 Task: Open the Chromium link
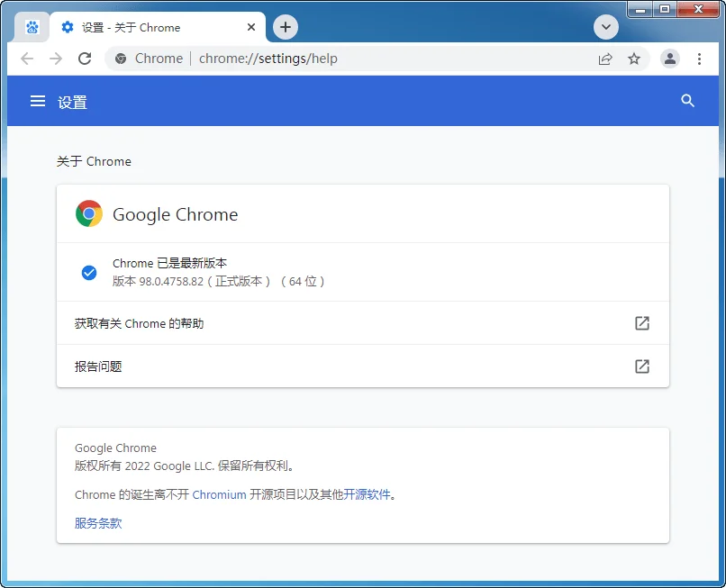click(x=219, y=494)
